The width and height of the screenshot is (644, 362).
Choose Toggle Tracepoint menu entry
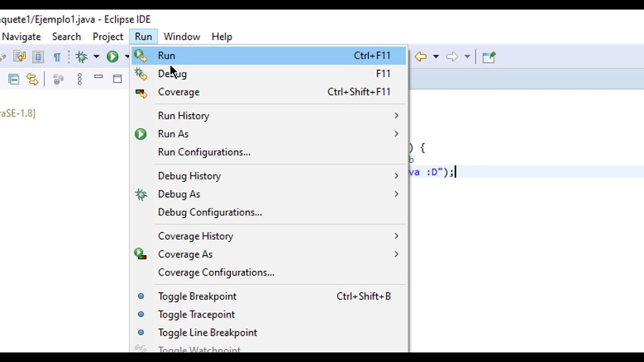pos(269,315)
